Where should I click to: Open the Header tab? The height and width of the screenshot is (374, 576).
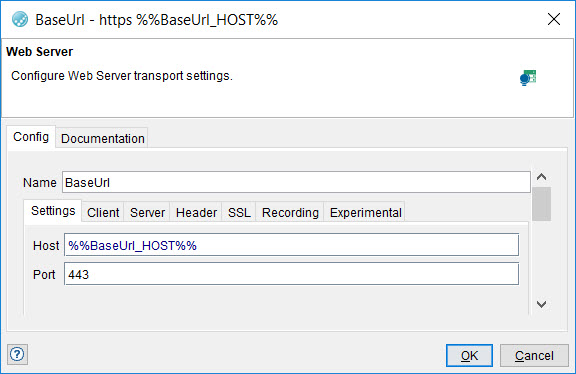click(196, 212)
